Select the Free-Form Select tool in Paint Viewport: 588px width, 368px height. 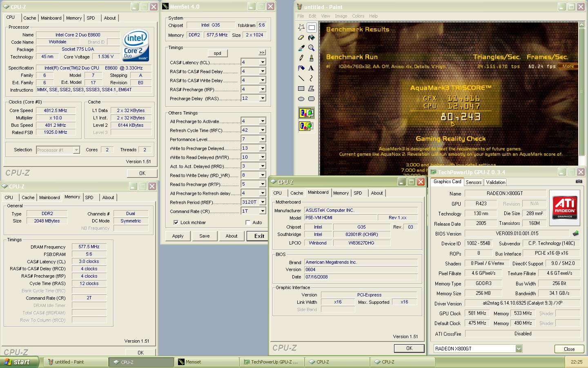[301, 27]
